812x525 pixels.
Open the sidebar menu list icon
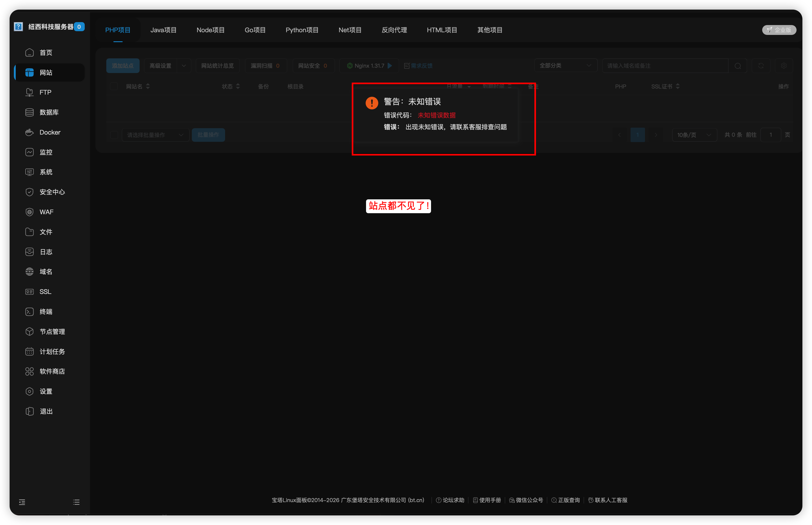point(76,502)
